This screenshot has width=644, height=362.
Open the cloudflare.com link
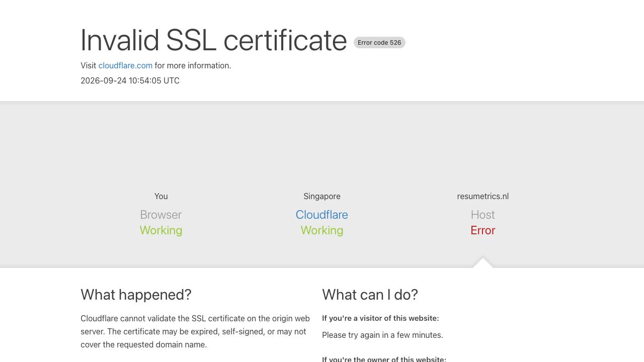125,65
